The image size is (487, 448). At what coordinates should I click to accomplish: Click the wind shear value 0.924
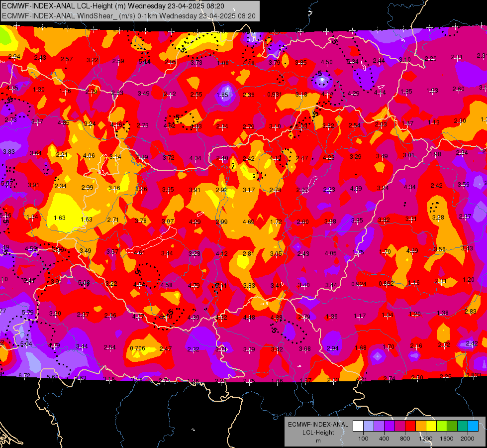tap(359, 284)
